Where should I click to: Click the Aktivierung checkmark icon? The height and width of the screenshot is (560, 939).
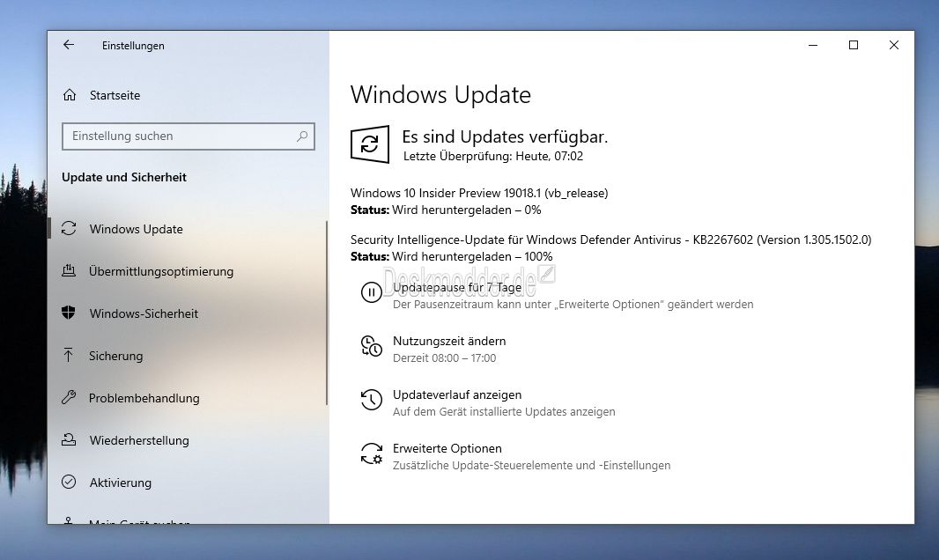69,482
